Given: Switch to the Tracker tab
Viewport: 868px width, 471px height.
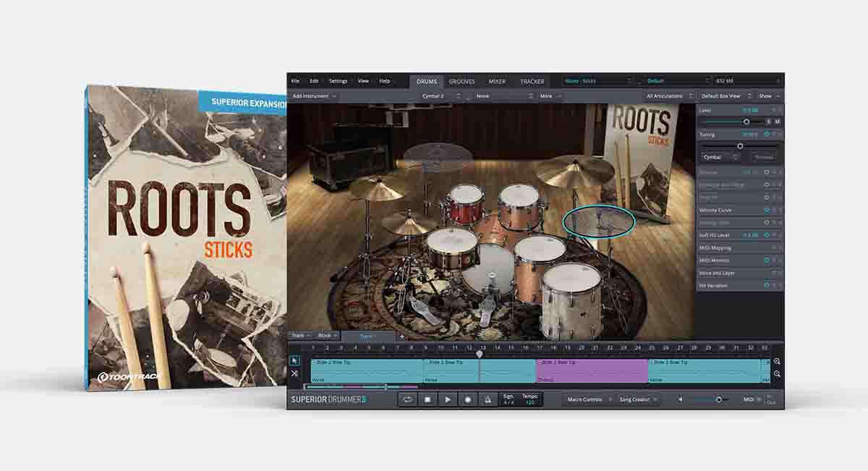Looking at the screenshot, I should 532,81.
